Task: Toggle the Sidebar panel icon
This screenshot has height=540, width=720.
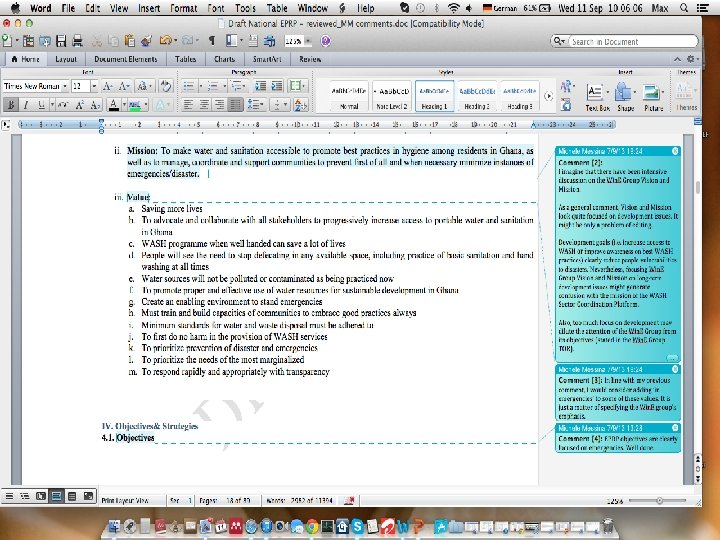Action: point(231,41)
